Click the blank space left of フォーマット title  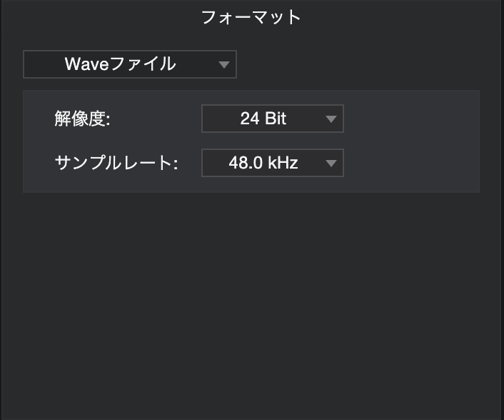coord(100,17)
